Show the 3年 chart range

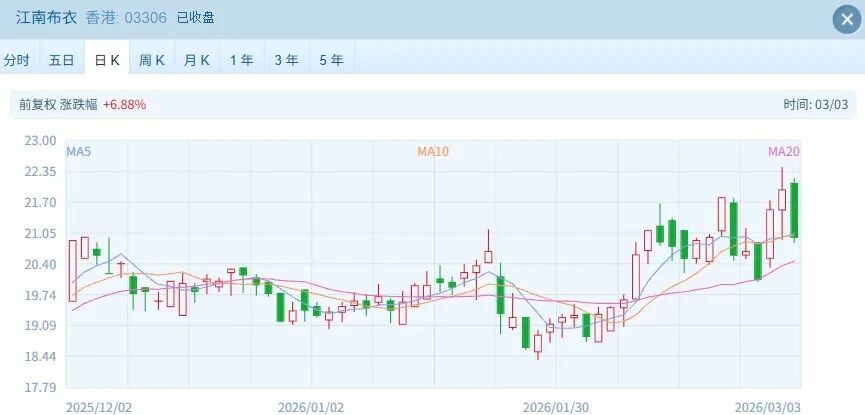pos(287,60)
